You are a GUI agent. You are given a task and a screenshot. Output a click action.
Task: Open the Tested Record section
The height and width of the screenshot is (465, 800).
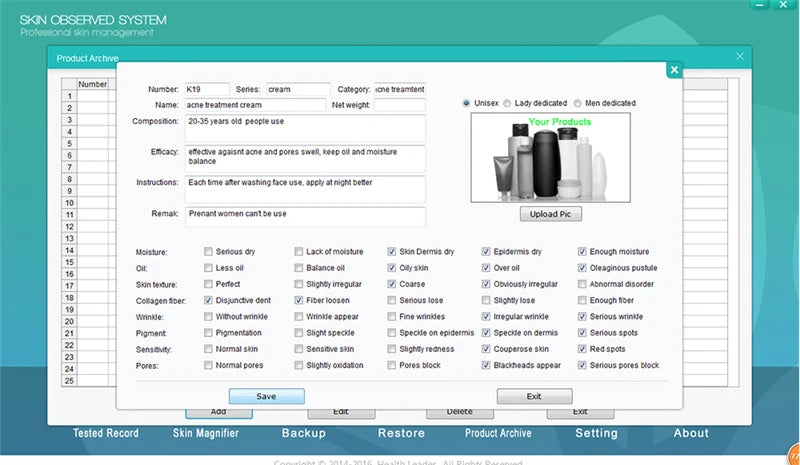(x=106, y=433)
